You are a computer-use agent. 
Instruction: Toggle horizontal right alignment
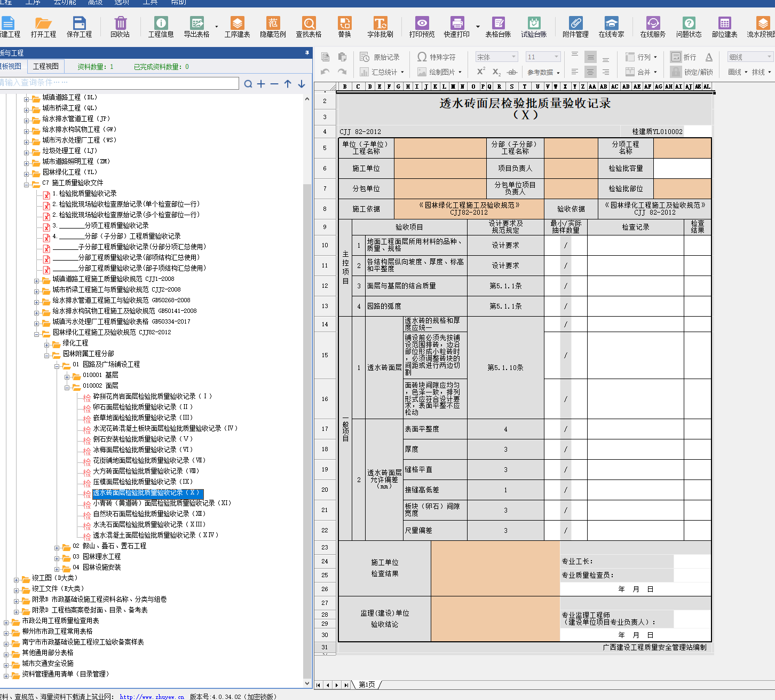pyautogui.click(x=606, y=72)
